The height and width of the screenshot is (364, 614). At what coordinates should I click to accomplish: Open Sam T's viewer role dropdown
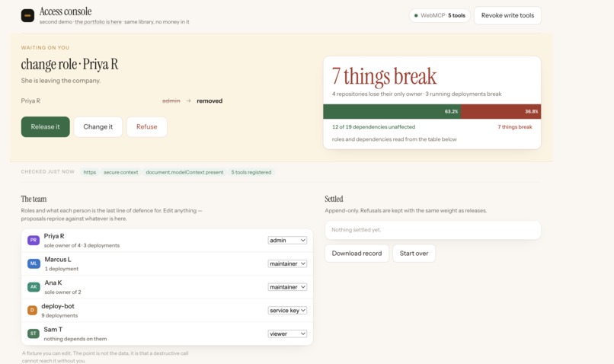(287, 334)
